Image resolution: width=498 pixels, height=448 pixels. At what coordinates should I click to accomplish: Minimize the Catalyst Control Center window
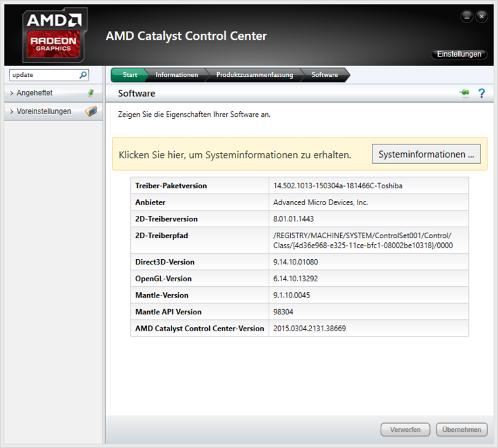click(x=467, y=16)
